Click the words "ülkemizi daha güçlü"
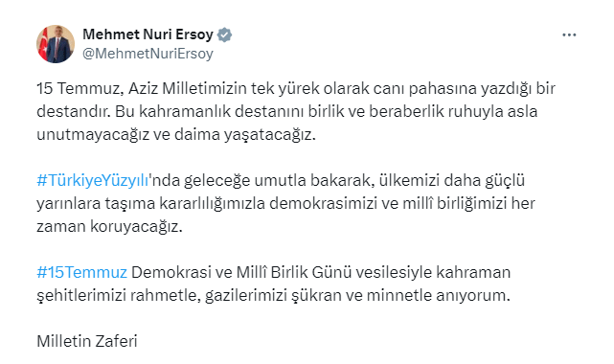614x364 pixels. (449, 180)
